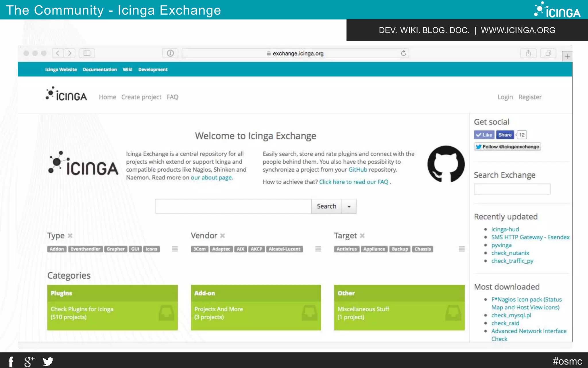Screen dimensions: 588x368
Task: Click the Other category inbox icon
Action: tap(453, 313)
